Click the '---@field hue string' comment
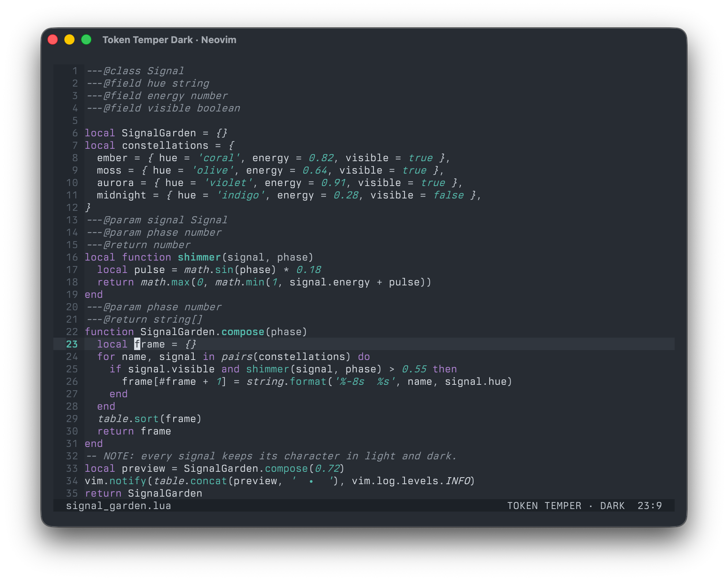The image size is (728, 581). click(147, 83)
